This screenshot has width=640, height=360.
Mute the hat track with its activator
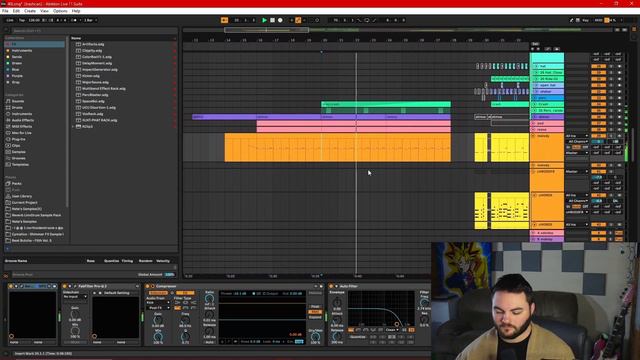[598, 66]
